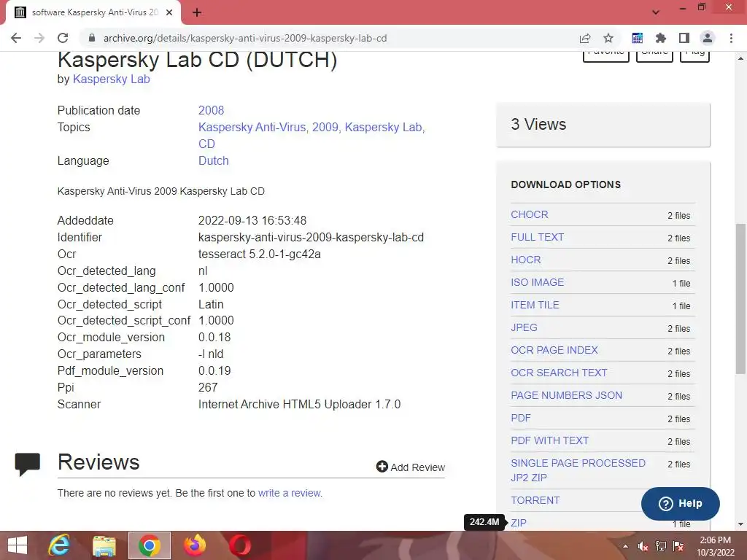
Task: Go back to the previous page
Action: (16, 38)
